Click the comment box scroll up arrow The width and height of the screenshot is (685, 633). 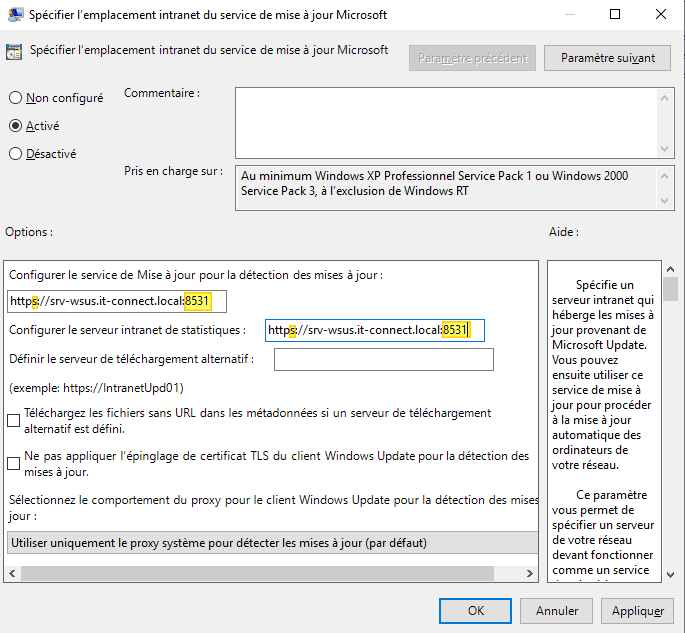(x=664, y=98)
